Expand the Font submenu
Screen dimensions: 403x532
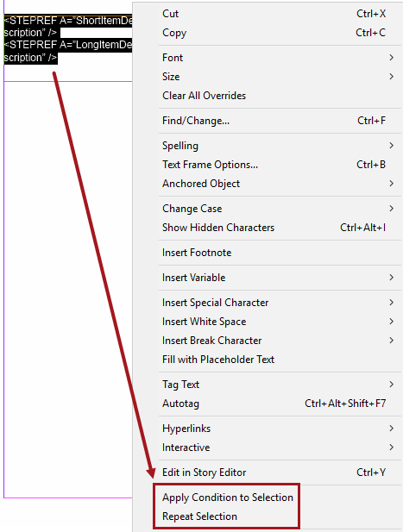(x=267, y=58)
